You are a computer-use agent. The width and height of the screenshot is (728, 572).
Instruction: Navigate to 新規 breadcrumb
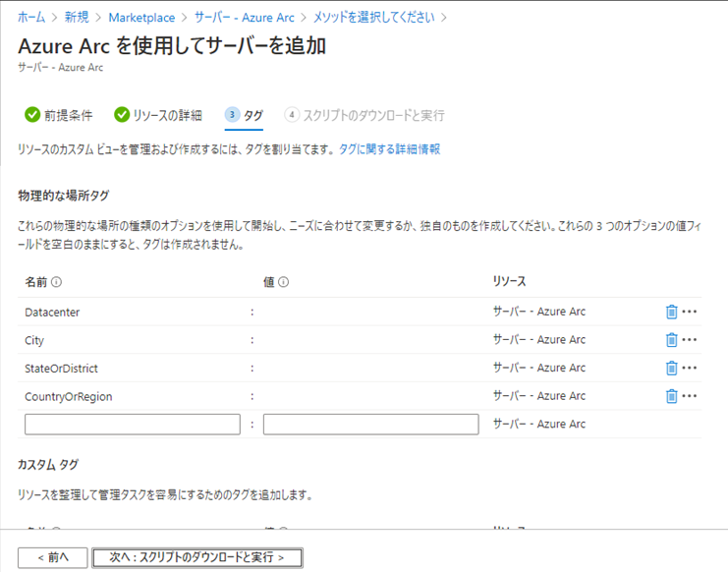tap(77, 17)
